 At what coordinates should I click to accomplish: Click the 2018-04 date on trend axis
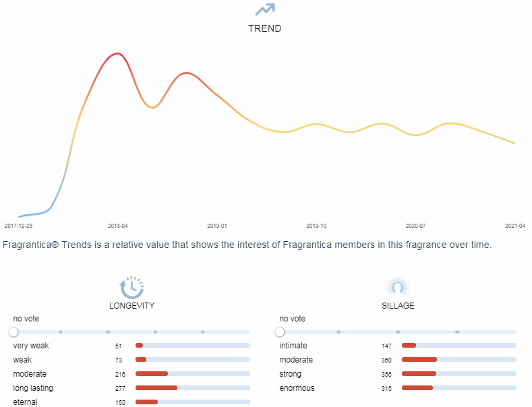point(118,226)
